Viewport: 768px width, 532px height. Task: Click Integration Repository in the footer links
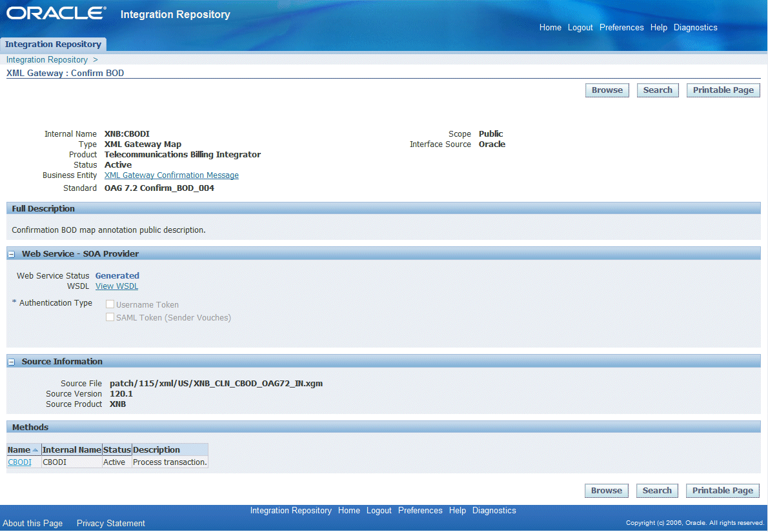pos(291,511)
